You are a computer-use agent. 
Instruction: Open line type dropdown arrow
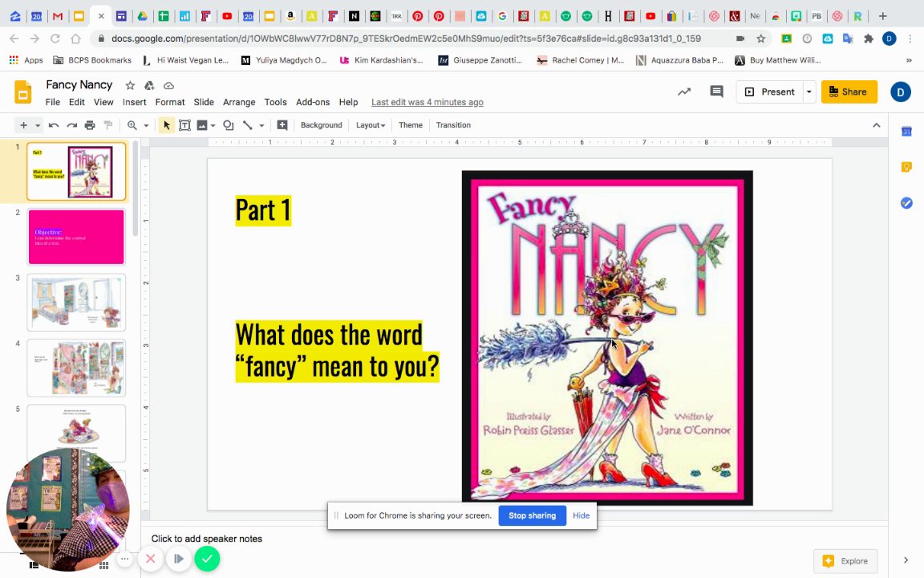click(x=261, y=125)
